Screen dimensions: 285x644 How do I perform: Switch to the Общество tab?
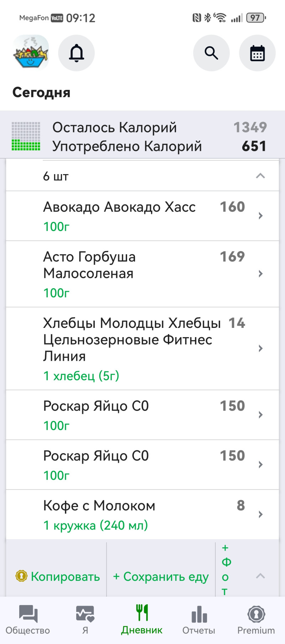point(28,620)
